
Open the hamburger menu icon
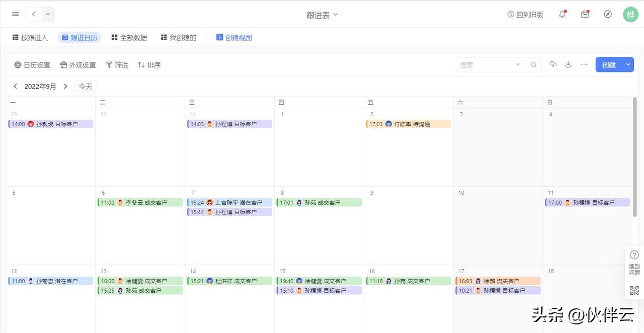15,14
